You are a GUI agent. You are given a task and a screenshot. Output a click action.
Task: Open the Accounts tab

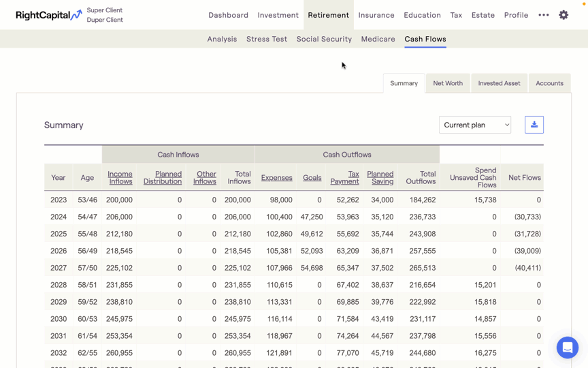coord(549,83)
